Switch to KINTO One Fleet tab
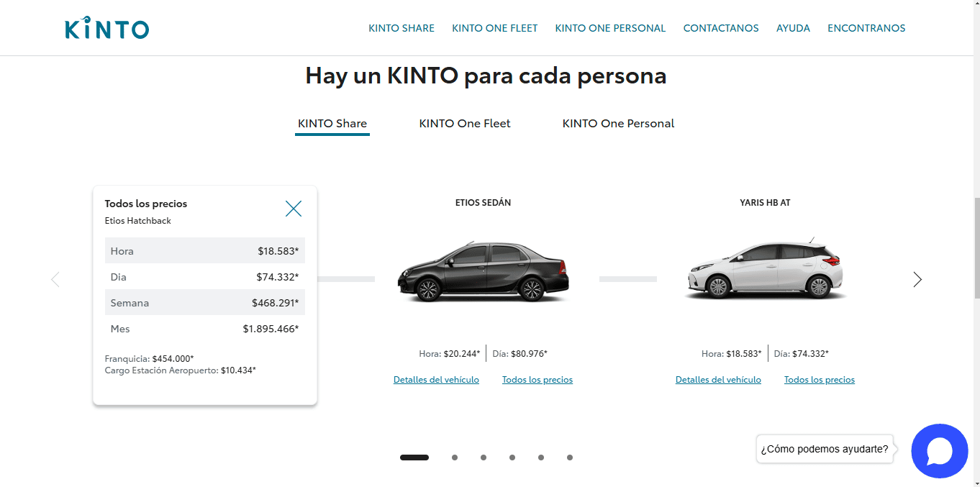 465,124
